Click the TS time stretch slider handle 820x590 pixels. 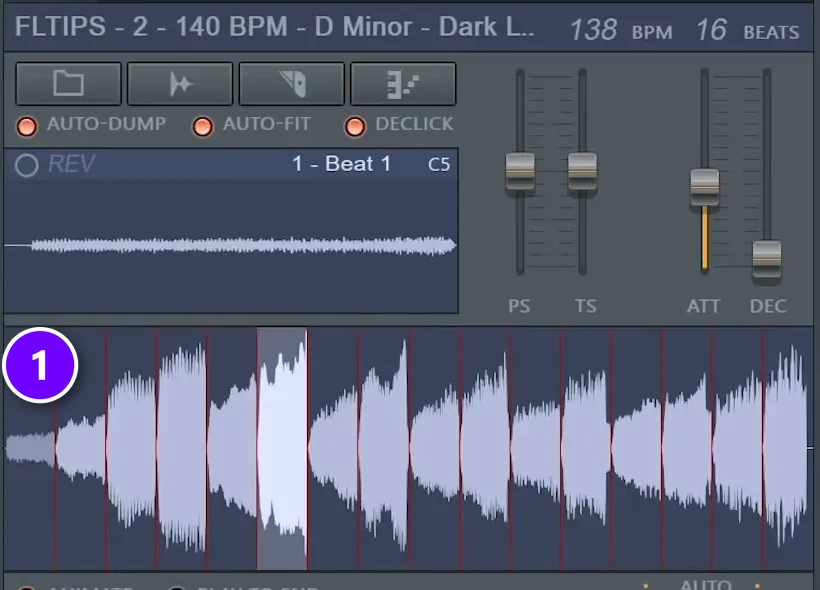click(582, 171)
